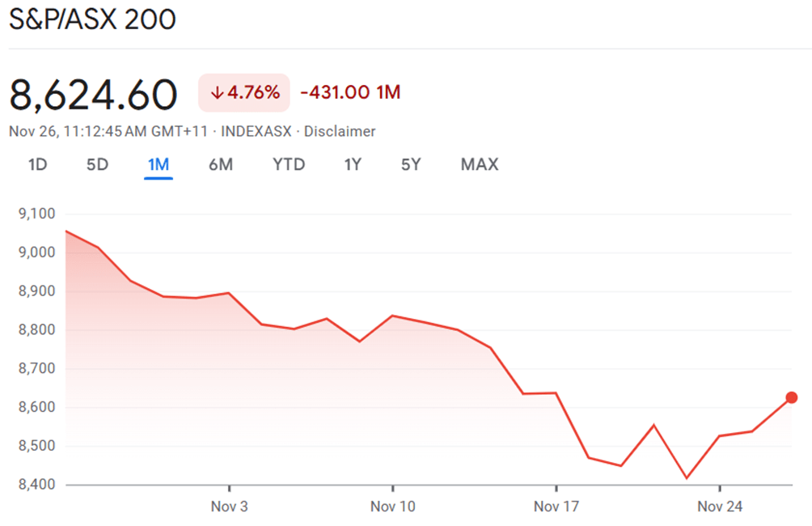
Task: Open the 5Y chart view
Action: pos(411,165)
